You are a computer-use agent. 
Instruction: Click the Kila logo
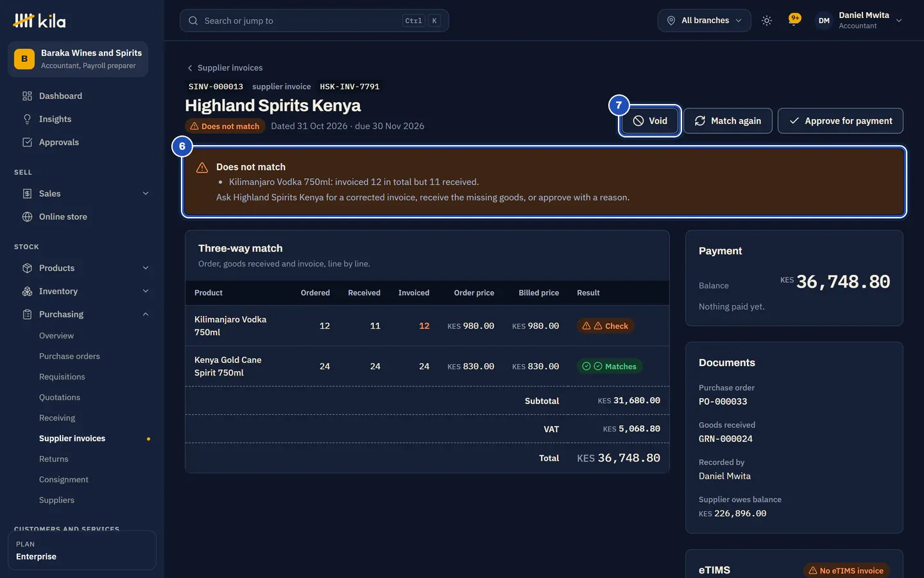(x=39, y=21)
